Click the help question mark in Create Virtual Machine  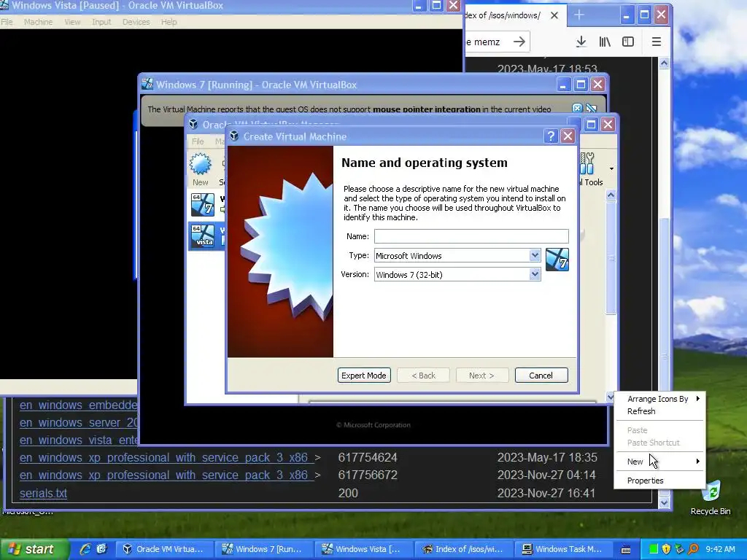(x=551, y=136)
